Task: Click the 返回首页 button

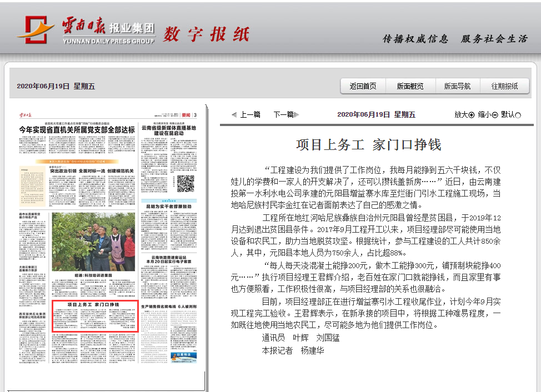Action: (x=362, y=87)
